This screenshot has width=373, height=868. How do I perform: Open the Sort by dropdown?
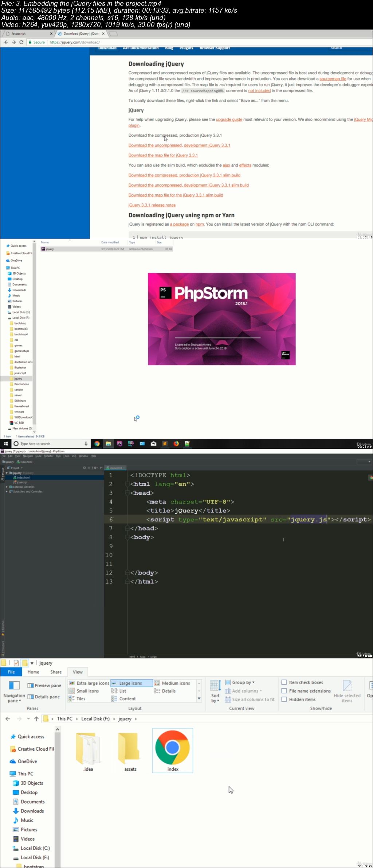click(x=215, y=691)
